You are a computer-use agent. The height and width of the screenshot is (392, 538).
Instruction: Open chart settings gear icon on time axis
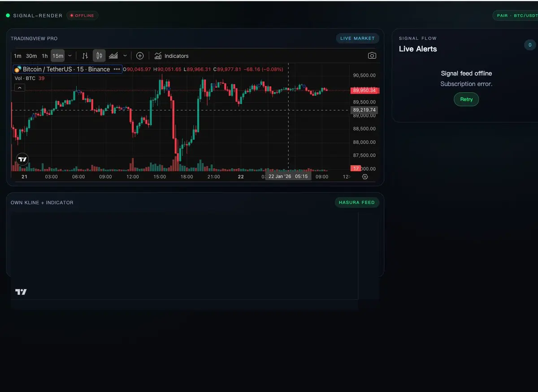tap(365, 177)
